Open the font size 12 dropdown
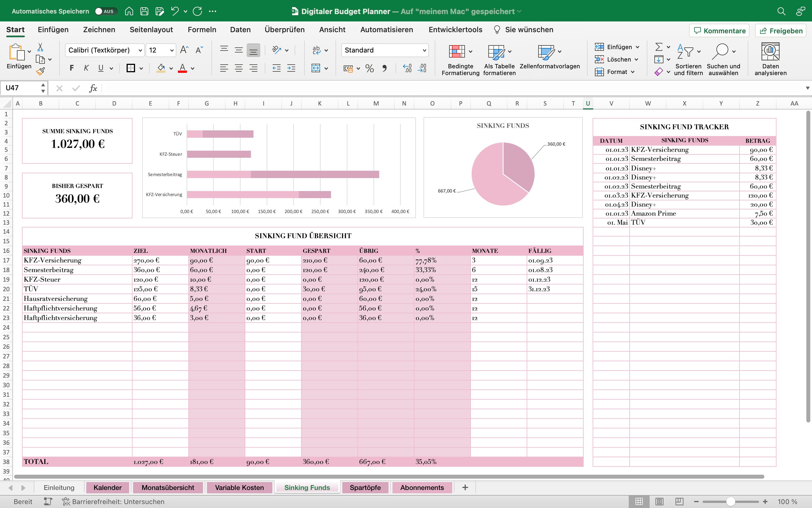Viewport: 812px width, 508px height. (x=172, y=51)
